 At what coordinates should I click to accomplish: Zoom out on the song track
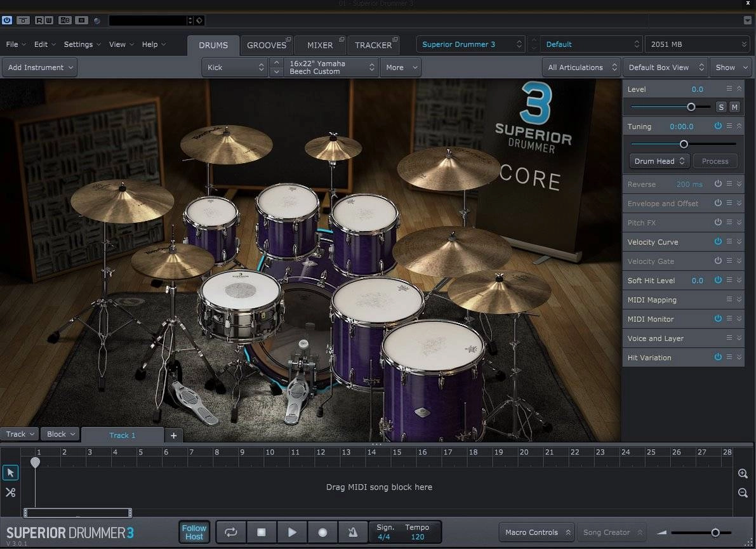pos(743,493)
